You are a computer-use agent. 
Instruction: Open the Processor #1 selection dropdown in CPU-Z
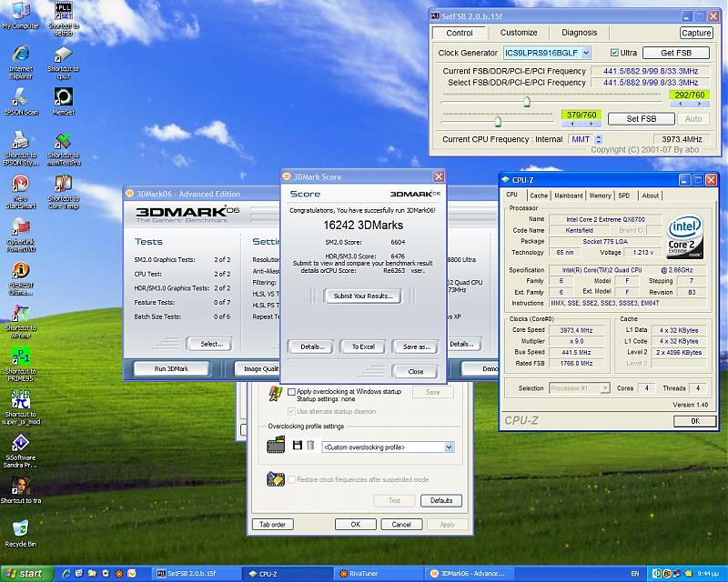coord(604,388)
